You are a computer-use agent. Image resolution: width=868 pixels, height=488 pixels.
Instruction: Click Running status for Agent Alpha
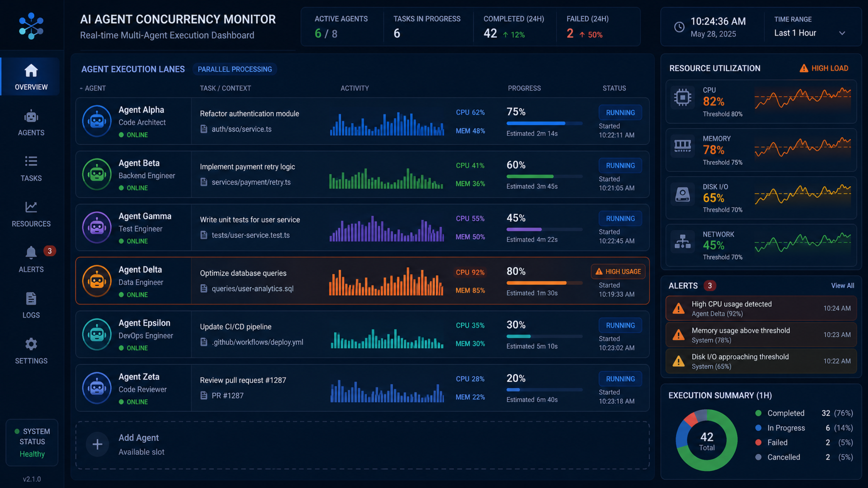pyautogui.click(x=620, y=113)
